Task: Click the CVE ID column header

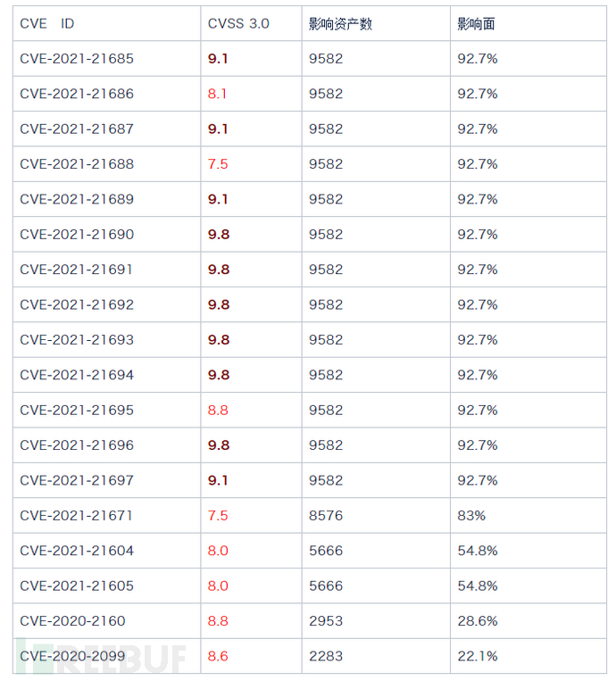Action: pos(47,24)
